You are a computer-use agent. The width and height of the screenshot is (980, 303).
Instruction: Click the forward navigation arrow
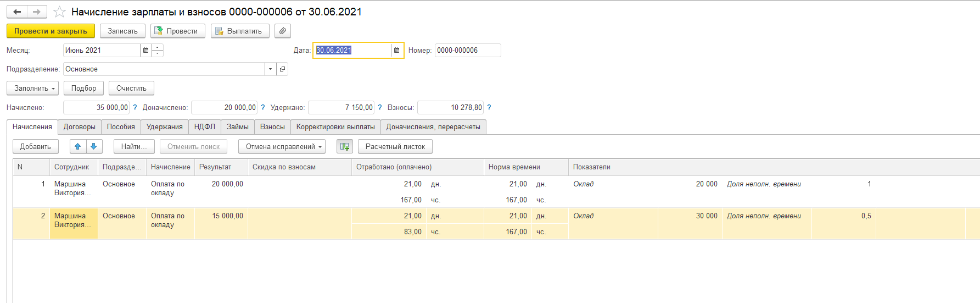(37, 12)
